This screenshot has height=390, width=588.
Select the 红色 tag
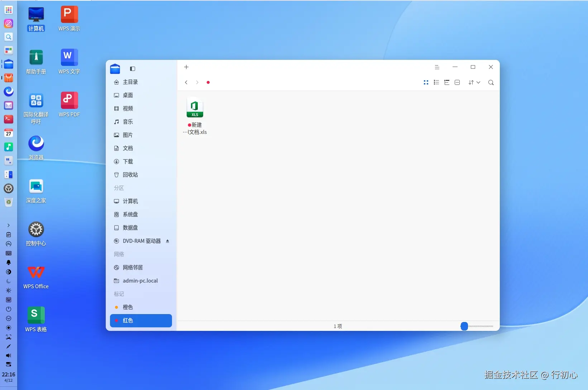pyautogui.click(x=141, y=321)
